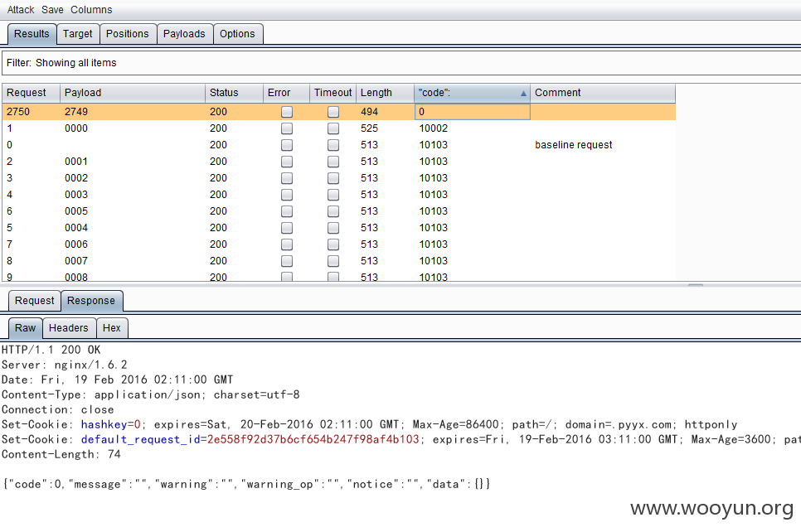801x532 pixels.
Task: Toggle Timeout checkbox for payload 0000
Action: point(333,128)
